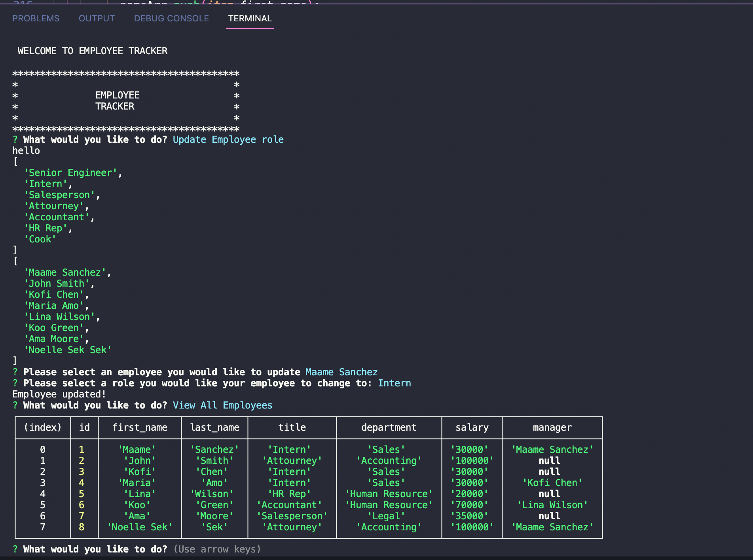Viewport: 753px width, 560px height.
Task: Click the '70000' salary value
Action: pos(469,505)
